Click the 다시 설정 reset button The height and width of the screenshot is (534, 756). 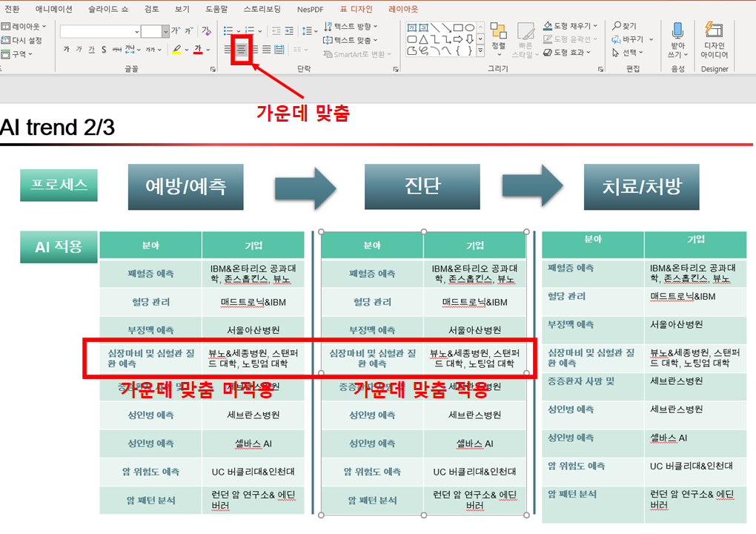[22, 40]
